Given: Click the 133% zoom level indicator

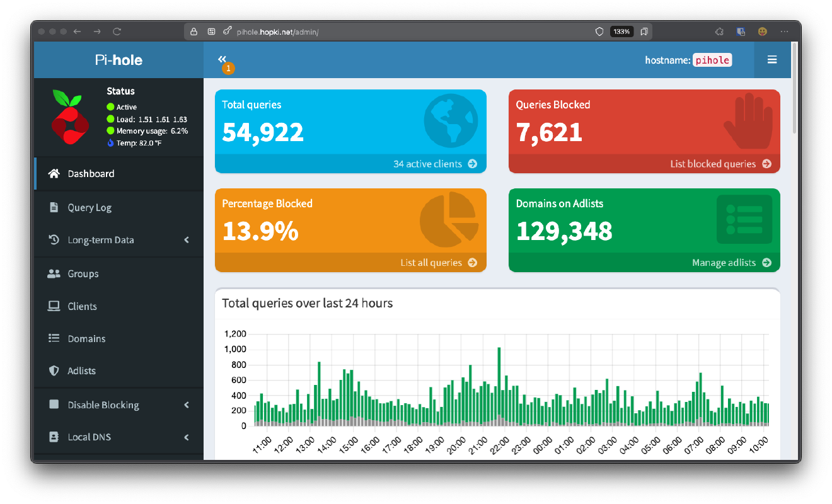Looking at the screenshot, I should tap(621, 31).
